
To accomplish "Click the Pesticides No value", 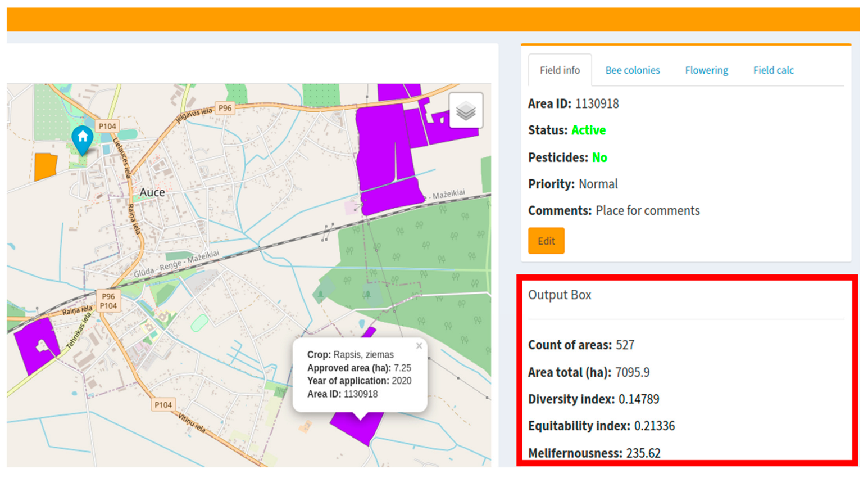I will coord(599,157).
